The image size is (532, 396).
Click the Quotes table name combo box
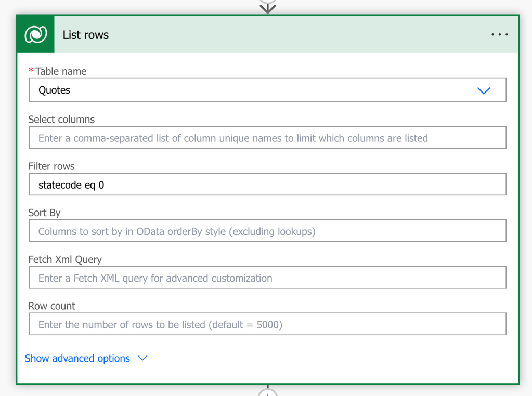[250, 90]
